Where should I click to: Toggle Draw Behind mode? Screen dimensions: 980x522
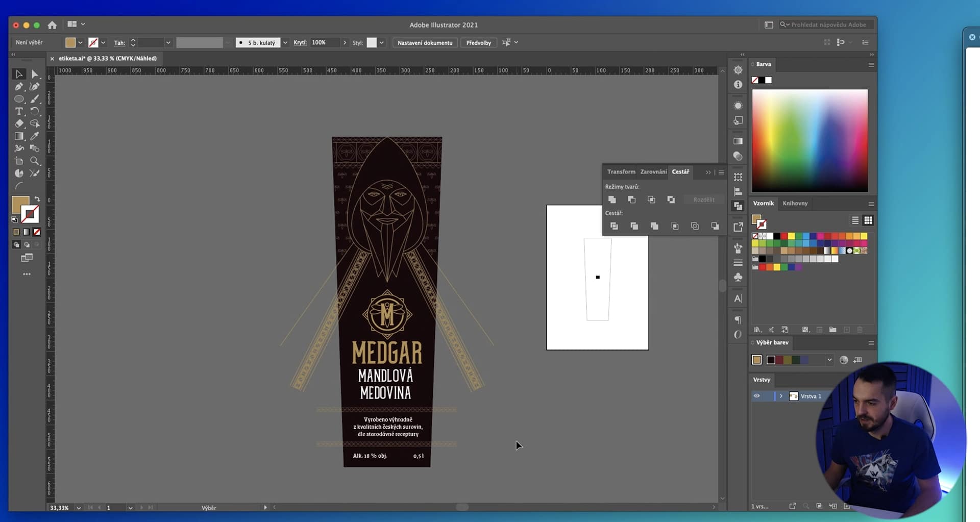pos(27,245)
